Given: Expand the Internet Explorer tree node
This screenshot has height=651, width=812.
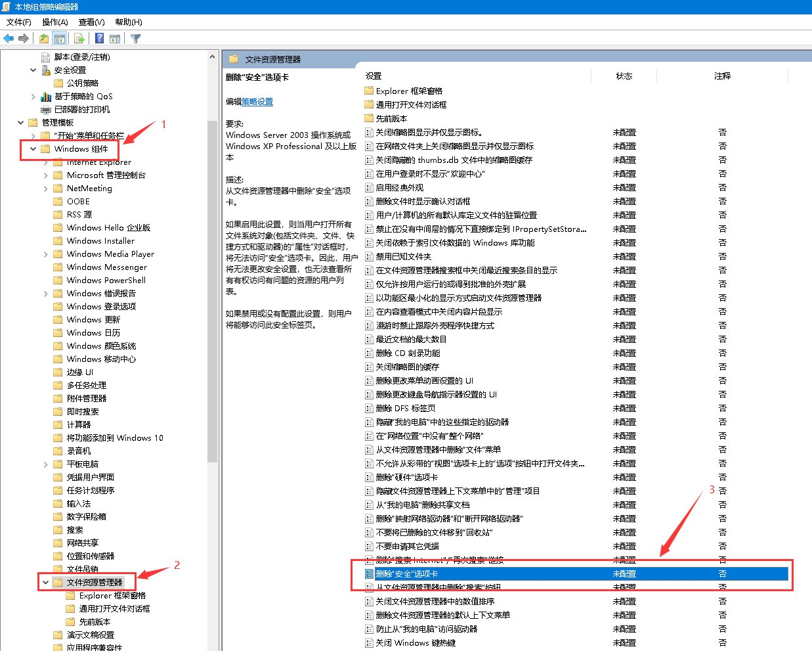Looking at the screenshot, I should 45,162.
